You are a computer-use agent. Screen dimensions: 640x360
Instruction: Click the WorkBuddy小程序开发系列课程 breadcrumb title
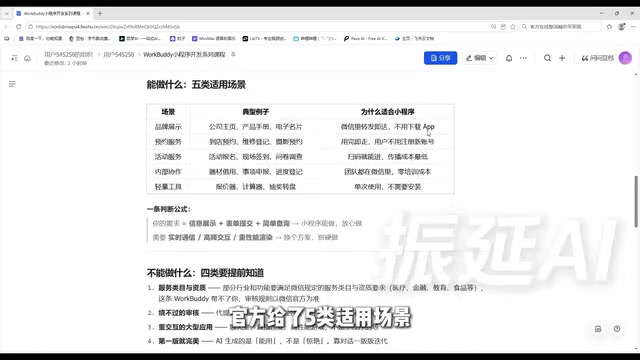coord(184,54)
